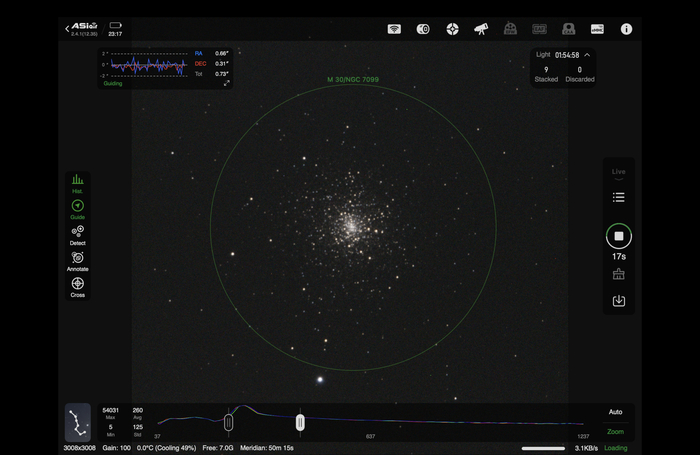Toggle the Hist. histogram display
700x455 pixels.
(x=77, y=182)
